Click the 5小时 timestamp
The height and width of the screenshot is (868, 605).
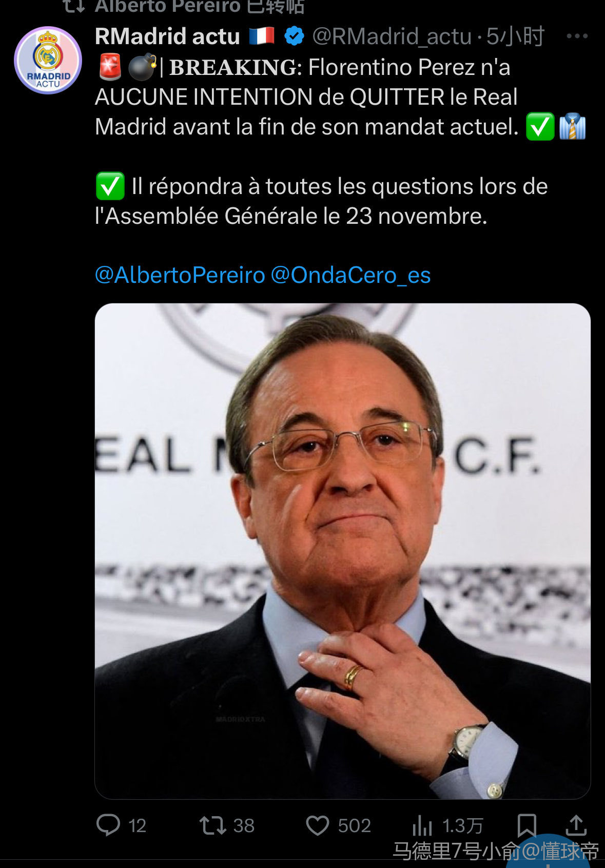click(x=515, y=36)
